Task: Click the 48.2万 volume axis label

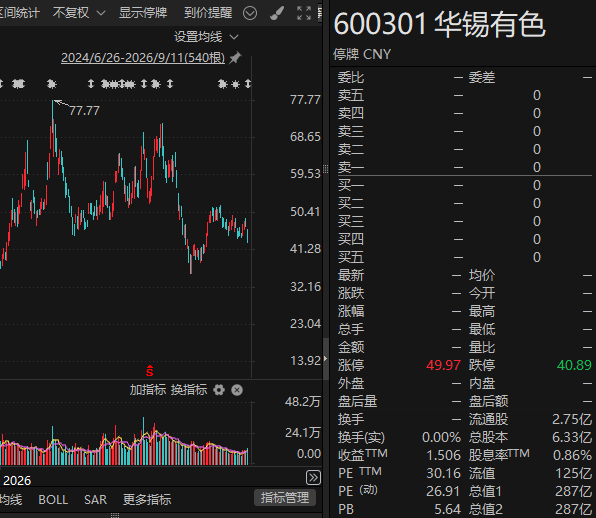Action: tap(303, 402)
